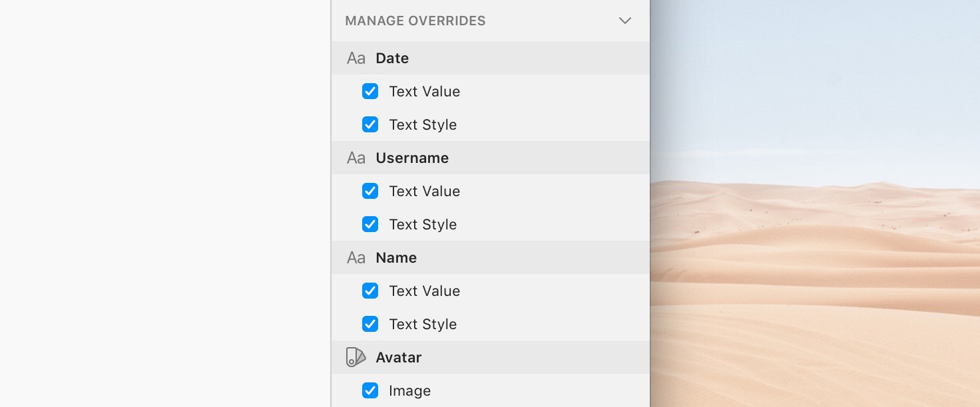Viewport: 980px width, 407px height.
Task: Click the Aa icon next to Username
Action: coord(356,158)
